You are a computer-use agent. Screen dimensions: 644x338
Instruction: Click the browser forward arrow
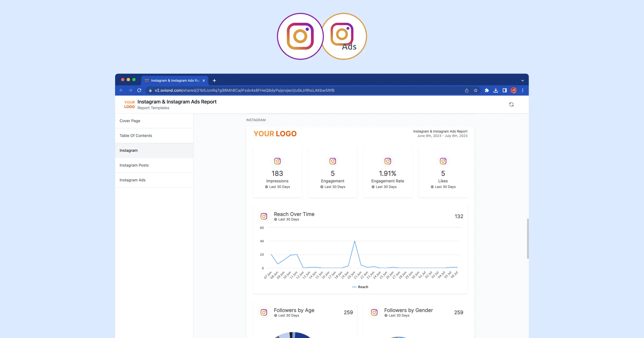[x=130, y=90]
